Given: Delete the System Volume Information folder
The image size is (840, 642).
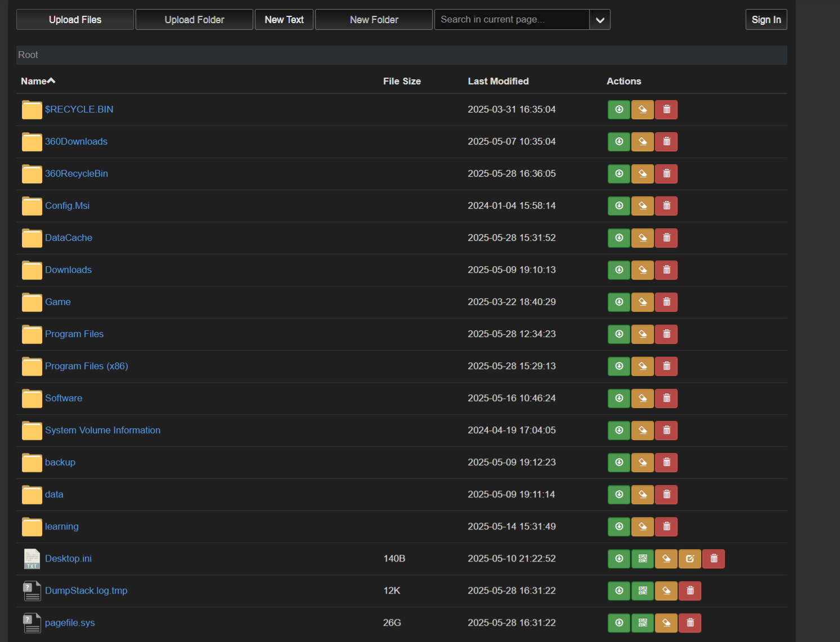Looking at the screenshot, I should point(666,430).
